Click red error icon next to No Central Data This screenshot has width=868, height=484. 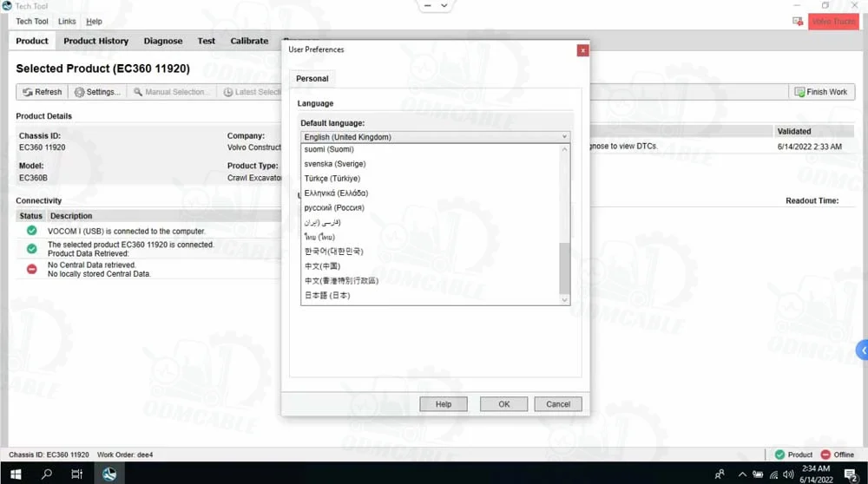click(32, 269)
